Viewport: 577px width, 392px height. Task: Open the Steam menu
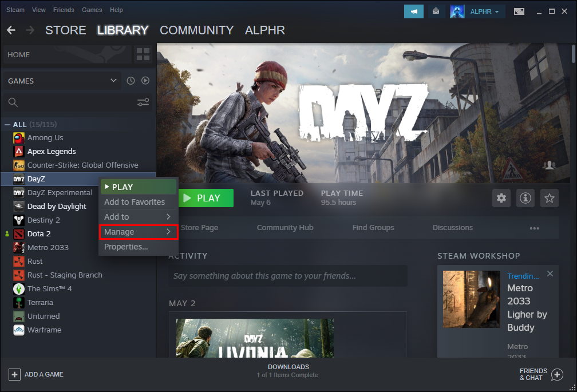15,10
